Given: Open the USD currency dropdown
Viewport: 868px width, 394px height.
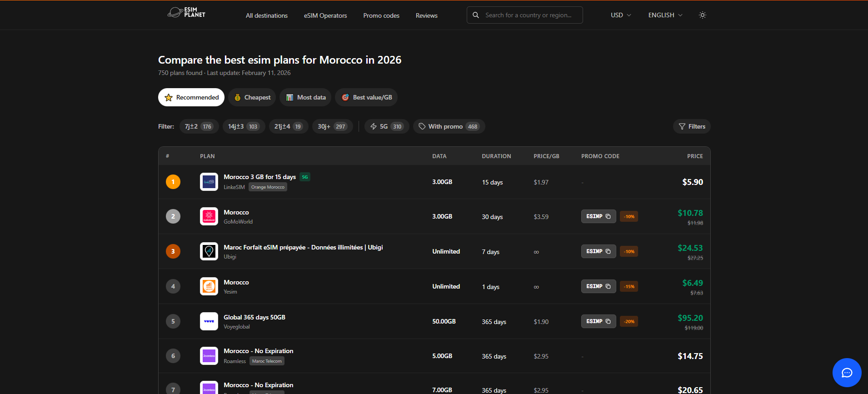Looking at the screenshot, I should pyautogui.click(x=621, y=15).
